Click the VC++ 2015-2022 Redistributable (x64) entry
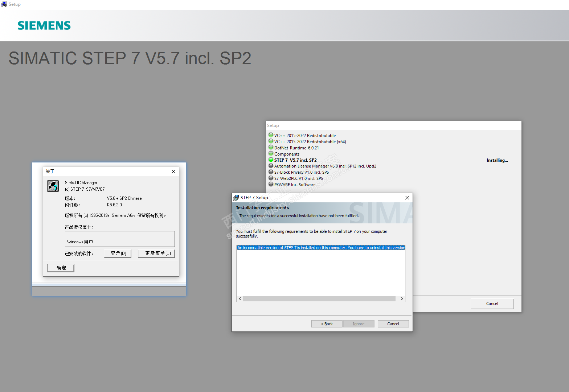 click(x=310, y=142)
